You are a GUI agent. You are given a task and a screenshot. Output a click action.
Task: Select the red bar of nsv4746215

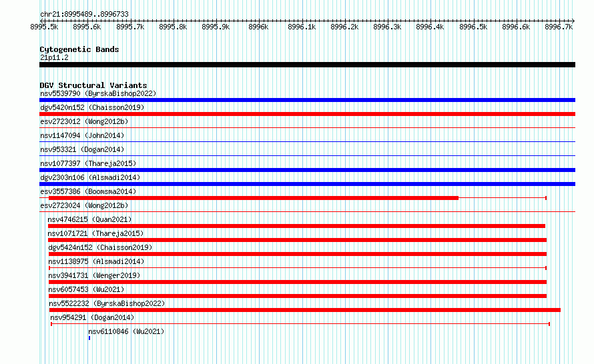[296, 226]
